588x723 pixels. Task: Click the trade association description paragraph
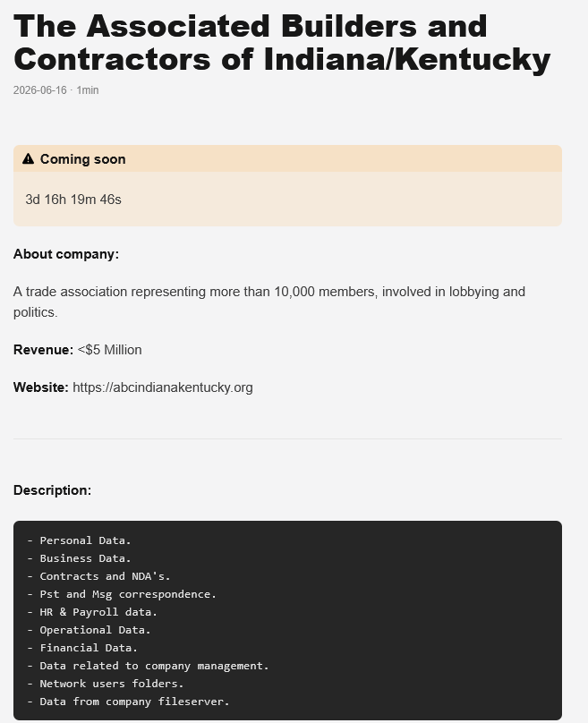[x=269, y=302]
